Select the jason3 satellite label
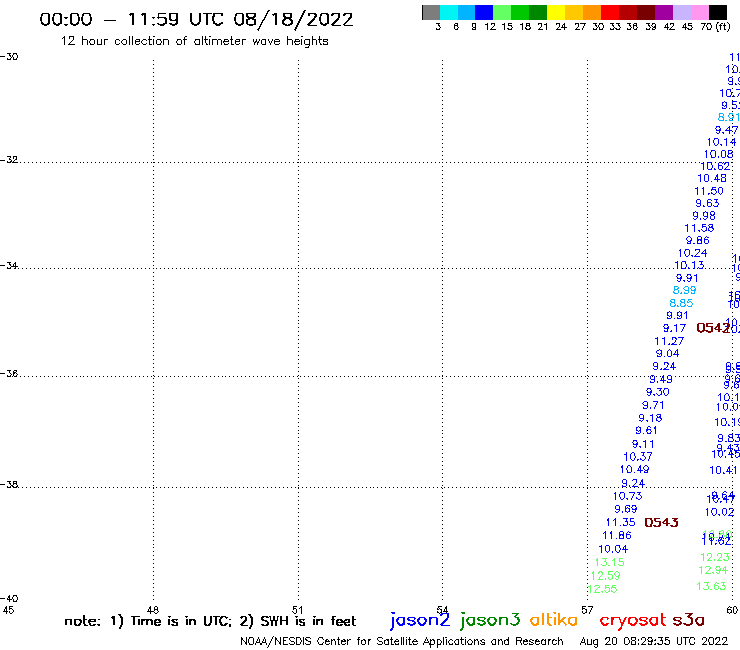Screen dimensions: 740x650 point(490,620)
